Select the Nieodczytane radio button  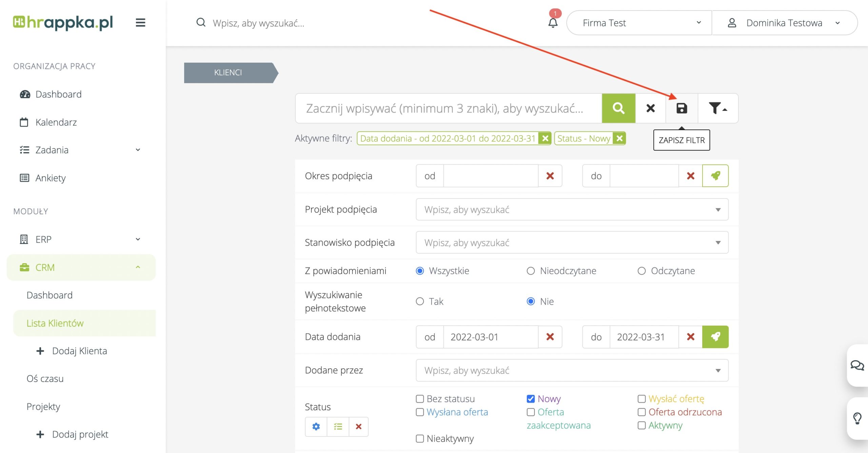tap(531, 271)
